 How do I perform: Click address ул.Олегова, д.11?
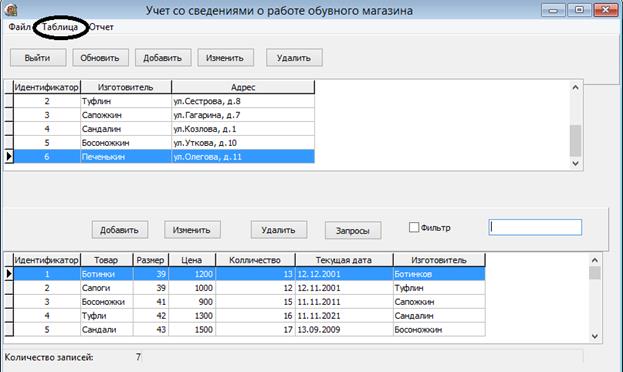coord(243,157)
